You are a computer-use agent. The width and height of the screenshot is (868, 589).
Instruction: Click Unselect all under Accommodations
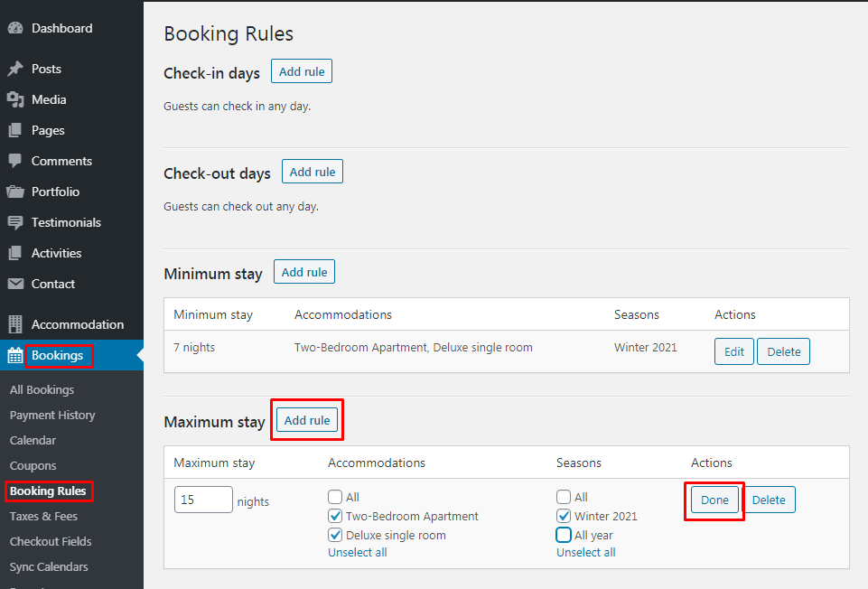358,553
